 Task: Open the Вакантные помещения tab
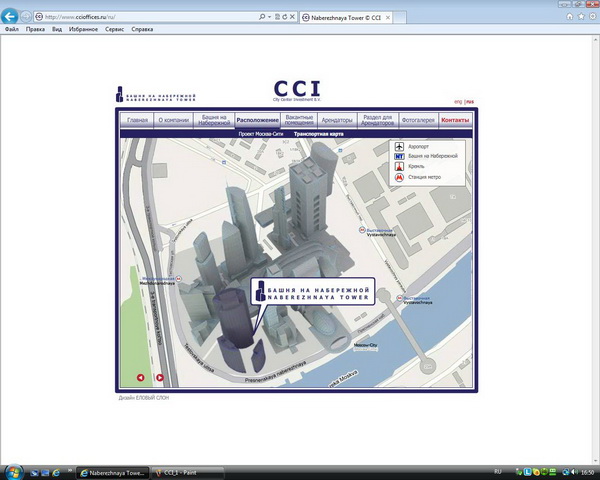[299, 120]
